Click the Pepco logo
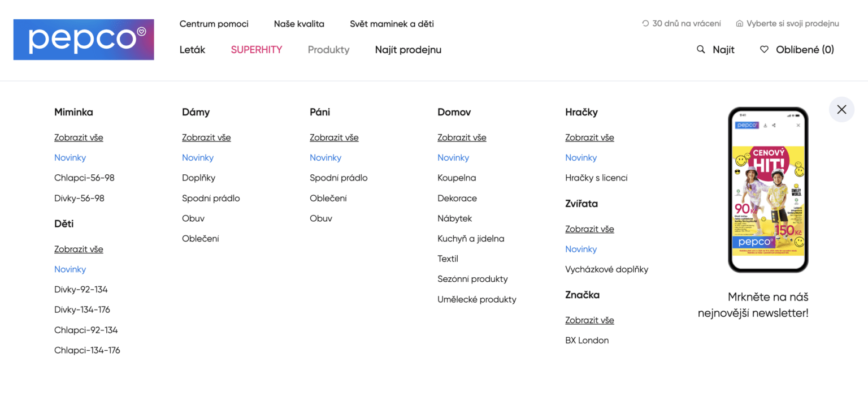Viewport: 868px width, 400px height. [x=84, y=40]
